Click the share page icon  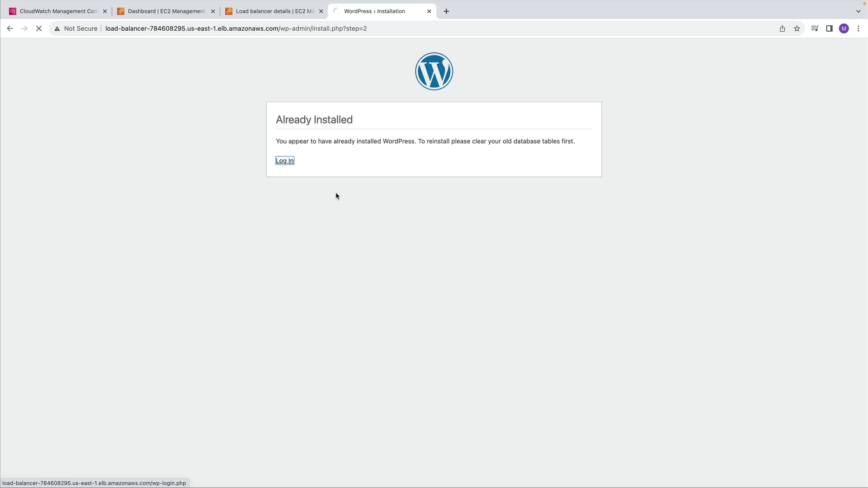782,28
